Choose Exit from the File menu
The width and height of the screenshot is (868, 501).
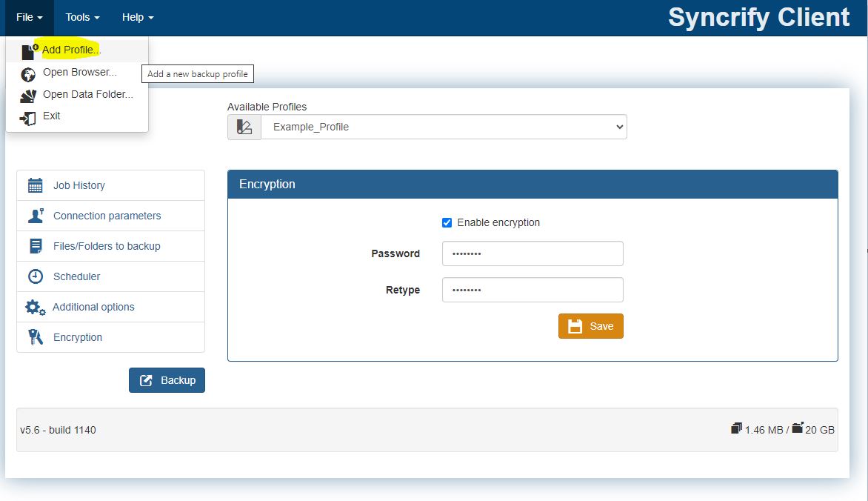point(77,116)
